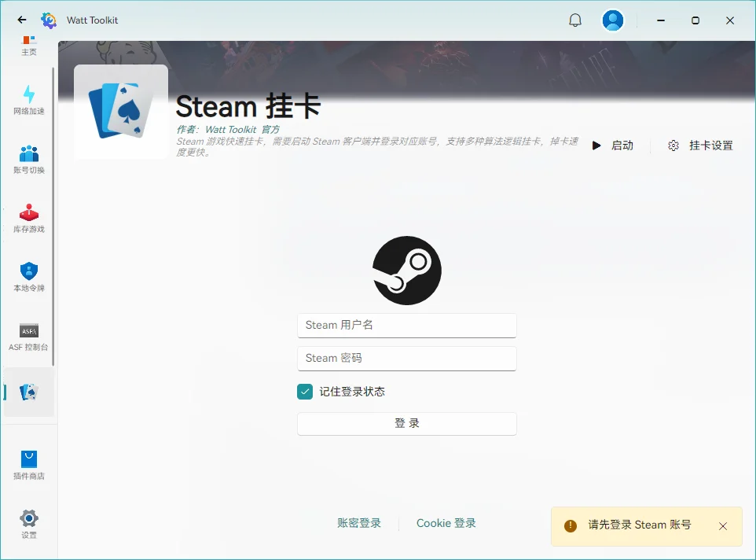Open 本地令牌 local authenticator
The image size is (756, 560).
[29, 278]
